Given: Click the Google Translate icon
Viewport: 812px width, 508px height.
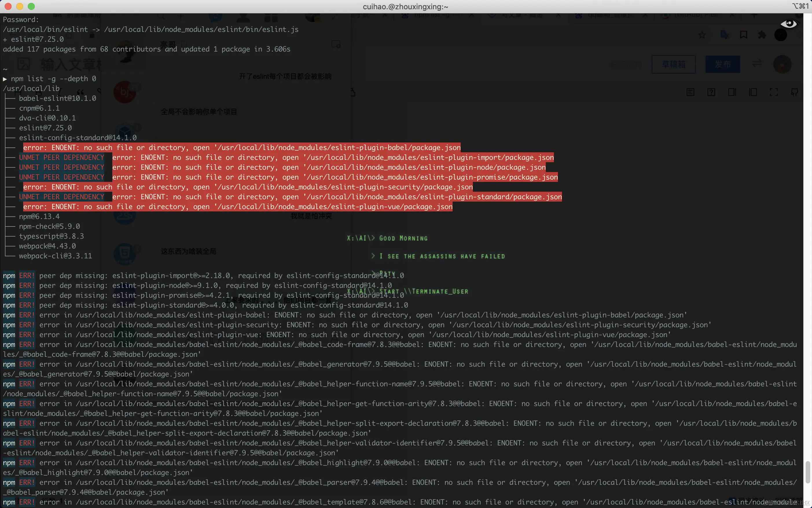Looking at the screenshot, I should tap(724, 34).
